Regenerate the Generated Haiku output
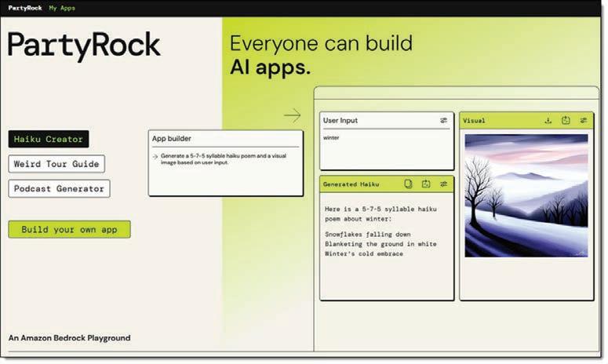This screenshot has height=364, width=608. click(426, 184)
